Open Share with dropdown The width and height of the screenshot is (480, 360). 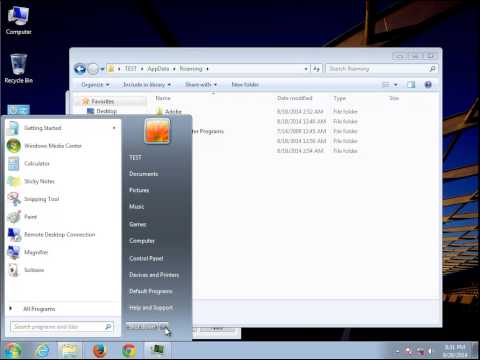point(201,85)
